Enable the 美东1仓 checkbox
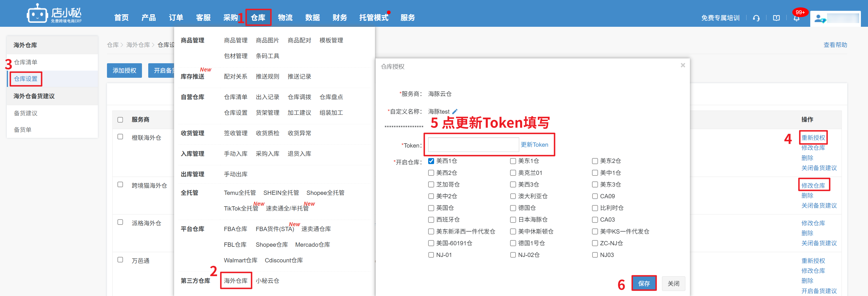 tap(513, 161)
